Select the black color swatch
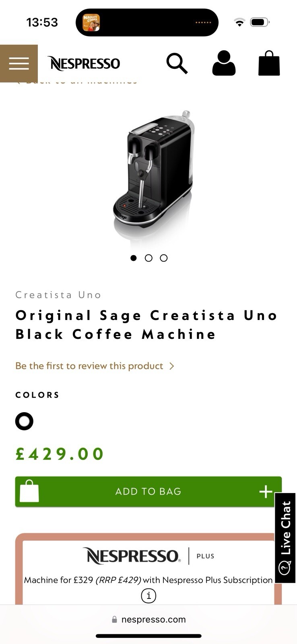This screenshot has width=297, height=644. (24, 421)
